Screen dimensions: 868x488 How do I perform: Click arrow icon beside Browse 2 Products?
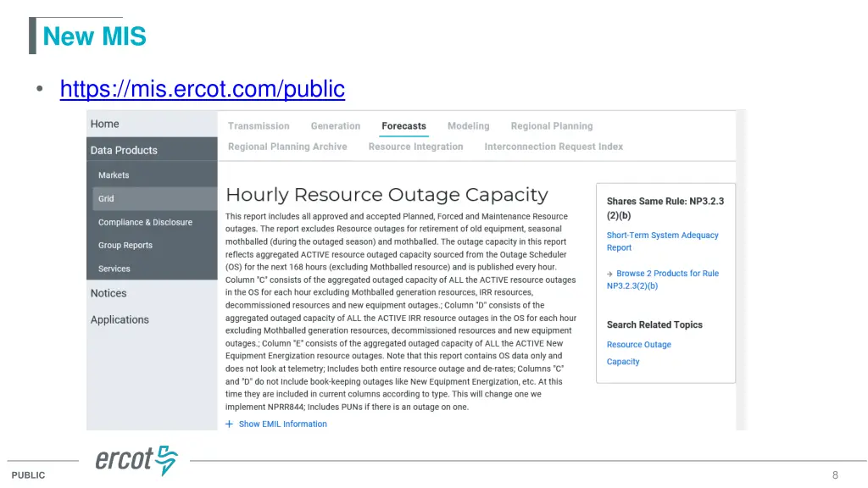pos(609,274)
